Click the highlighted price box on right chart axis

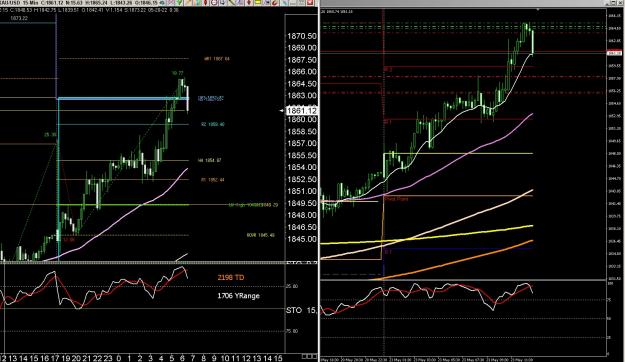tap(614, 53)
